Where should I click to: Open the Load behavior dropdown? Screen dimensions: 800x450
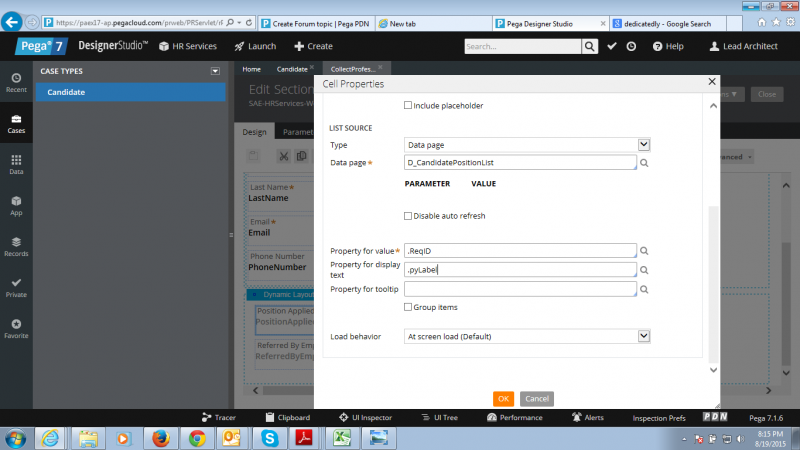coord(643,336)
